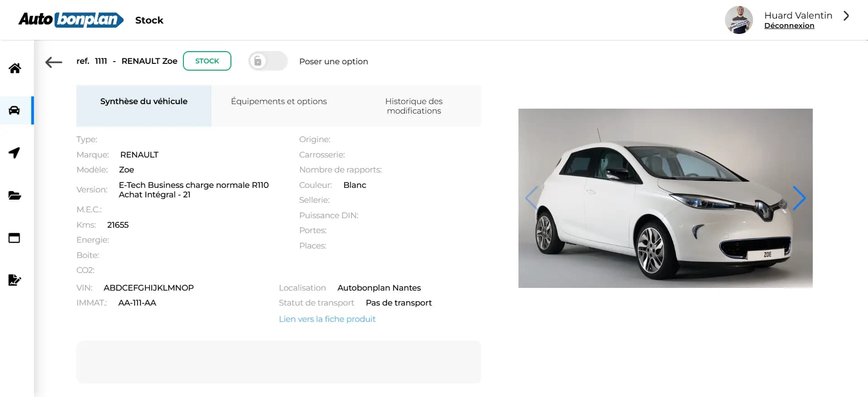Screen dimensions: 868x397
Task: Open Historique des modifications tab
Action: 413,106
